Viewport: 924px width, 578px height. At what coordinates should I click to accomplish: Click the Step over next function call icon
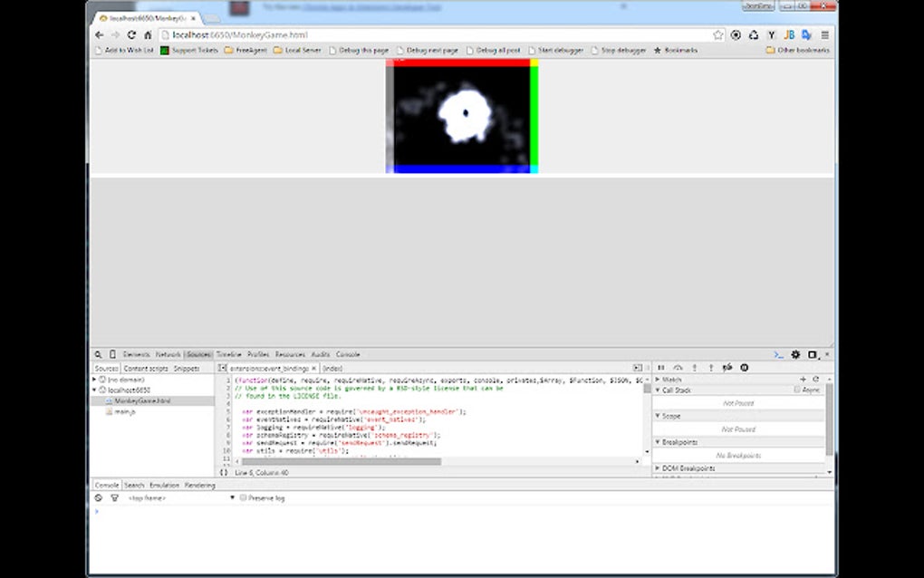(x=676, y=367)
